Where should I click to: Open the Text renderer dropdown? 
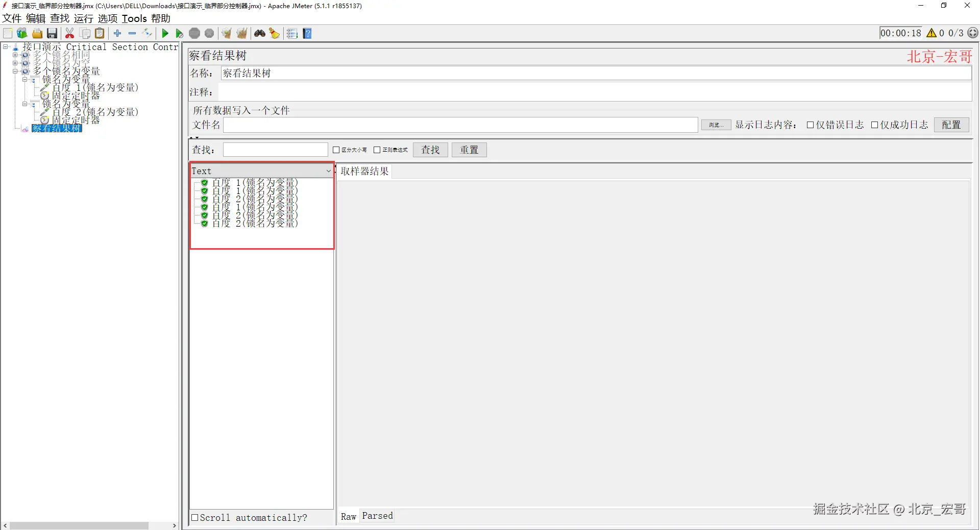click(x=262, y=171)
